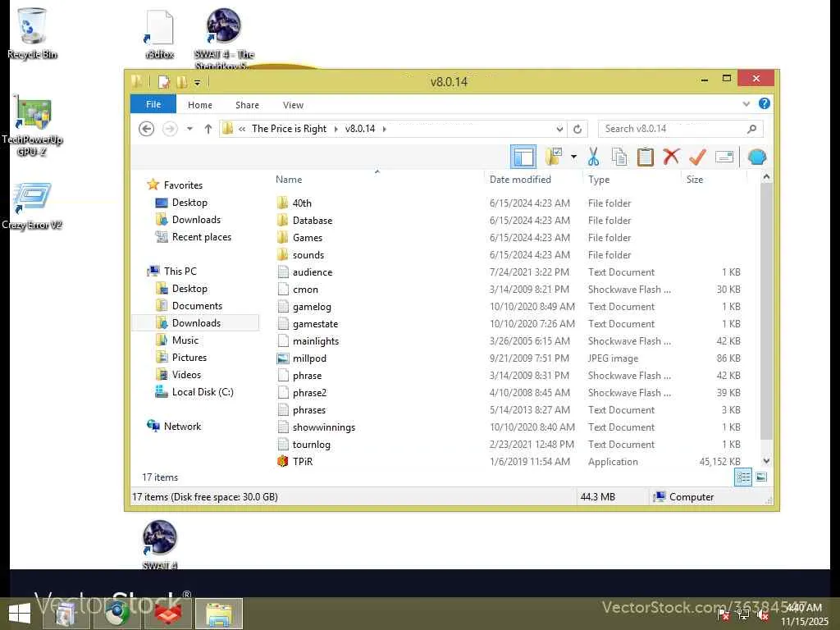Select the Recycle Bin desktop icon
The width and height of the screenshot is (840, 630).
point(32,34)
